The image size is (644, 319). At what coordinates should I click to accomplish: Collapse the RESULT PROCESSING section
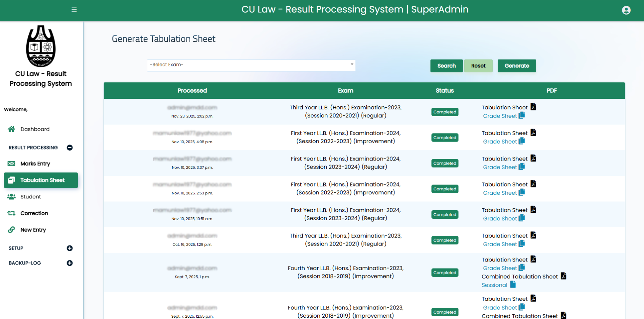pyautogui.click(x=70, y=148)
